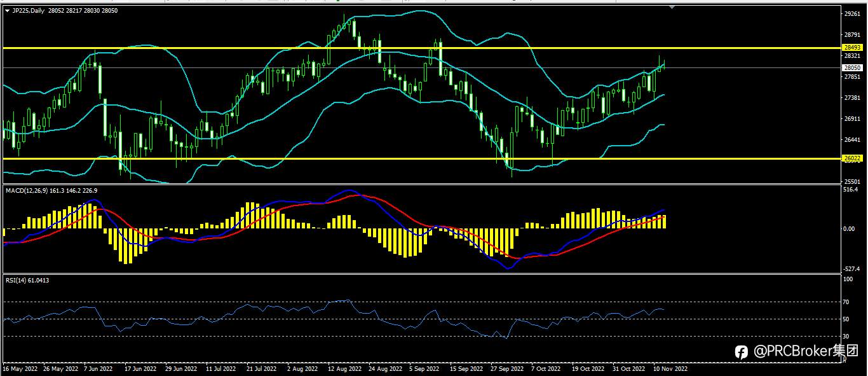Click the JP225,Daily chart title text
868x376 pixels.
29,11
